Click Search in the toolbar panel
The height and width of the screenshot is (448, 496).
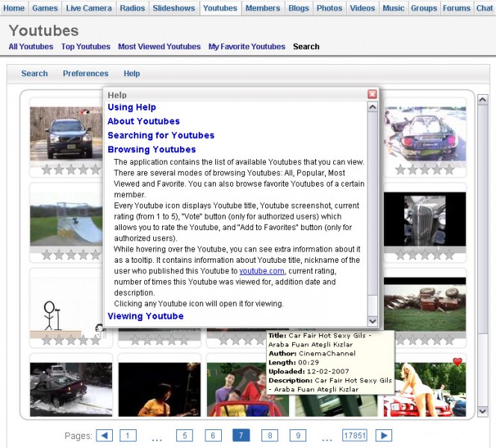tap(34, 73)
